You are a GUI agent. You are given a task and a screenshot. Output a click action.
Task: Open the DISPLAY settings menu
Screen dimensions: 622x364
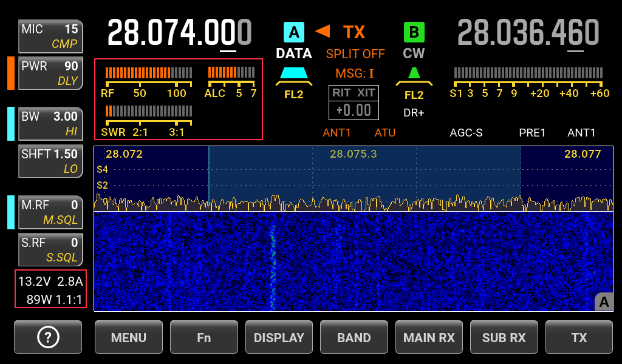click(x=279, y=337)
